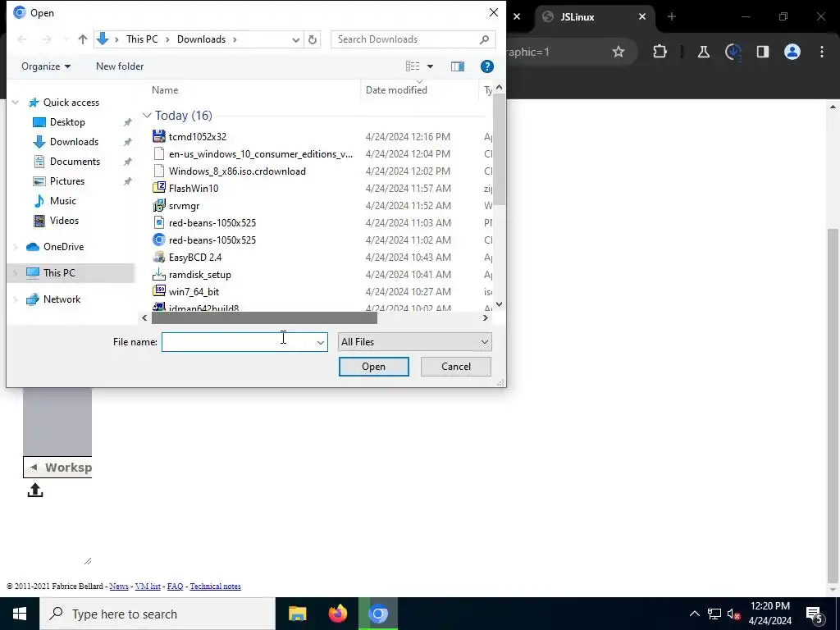Close the JSLinux tab
Screen dimensions: 840x630
point(642,17)
